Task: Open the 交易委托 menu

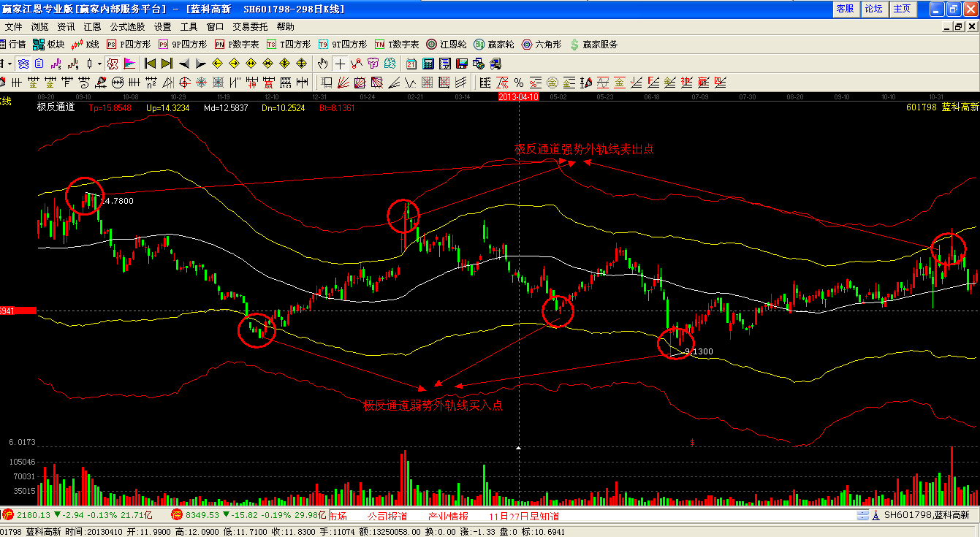Action: (250, 26)
